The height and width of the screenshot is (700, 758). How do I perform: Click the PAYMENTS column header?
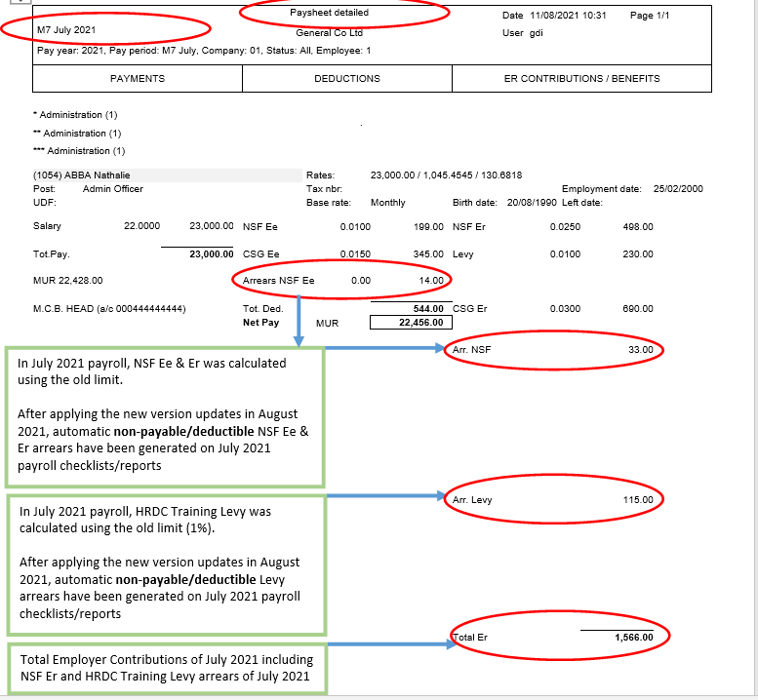(137, 78)
